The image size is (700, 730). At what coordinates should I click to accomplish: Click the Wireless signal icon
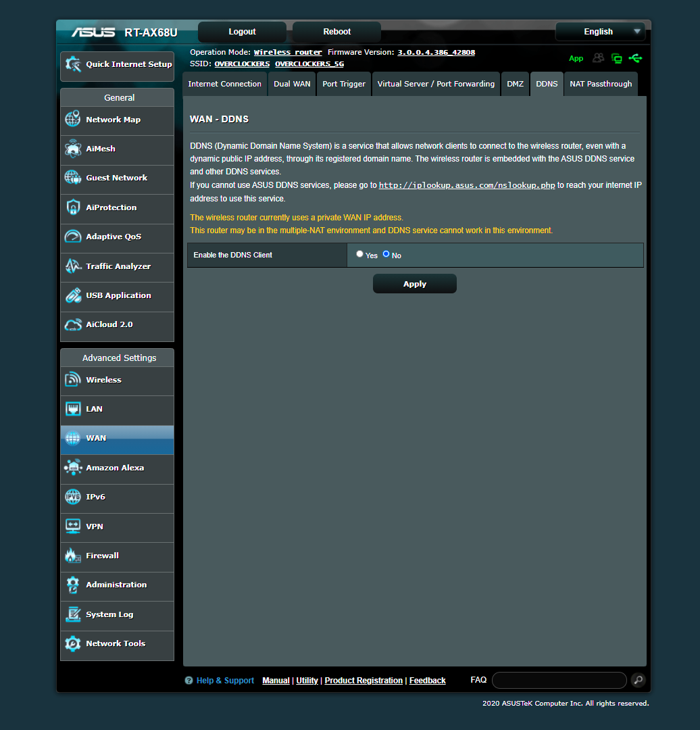(x=73, y=379)
